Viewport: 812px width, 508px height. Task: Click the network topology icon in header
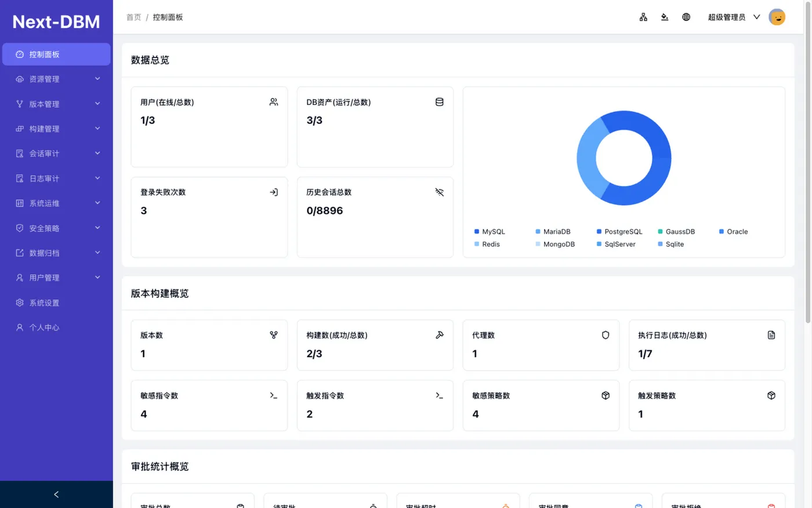pyautogui.click(x=643, y=17)
